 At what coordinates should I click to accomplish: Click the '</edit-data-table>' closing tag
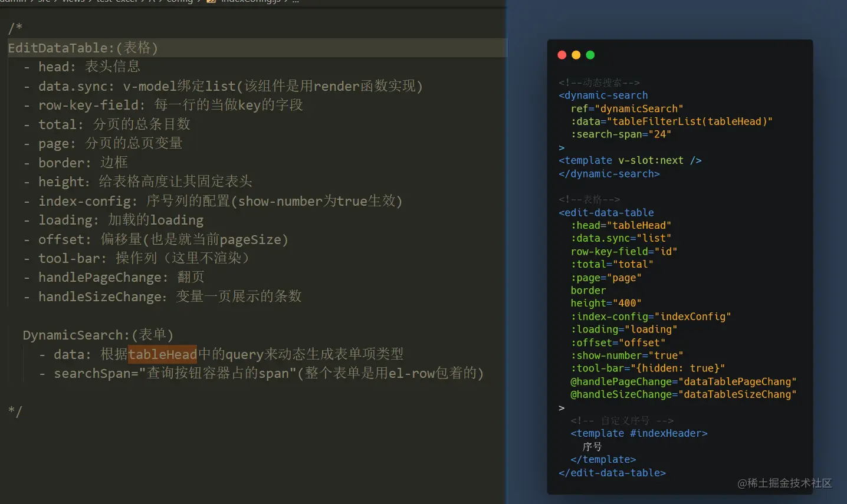[612, 473]
